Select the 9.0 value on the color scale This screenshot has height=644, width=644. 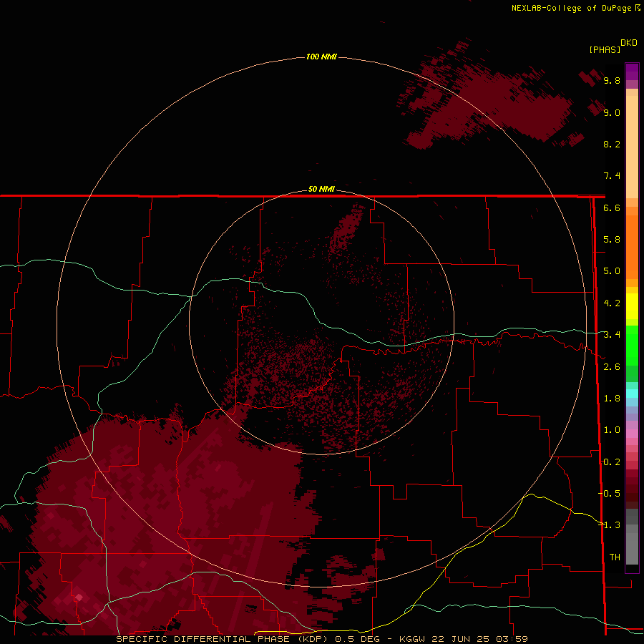[612, 112]
